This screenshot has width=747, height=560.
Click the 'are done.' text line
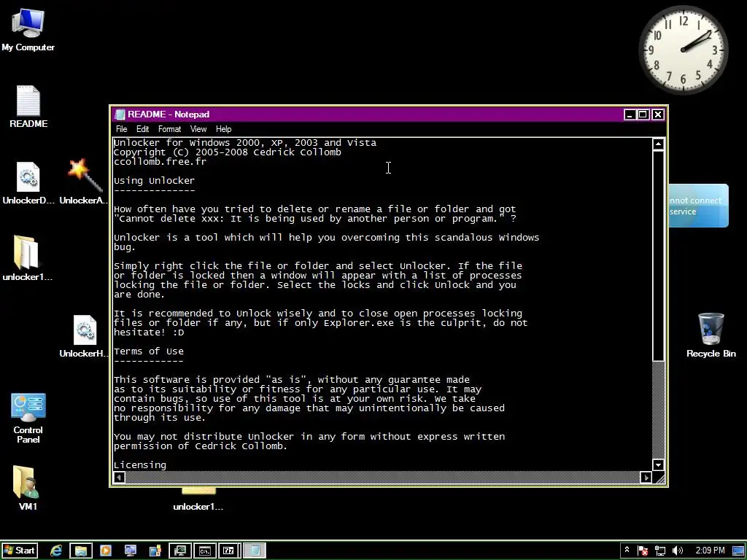click(x=139, y=295)
